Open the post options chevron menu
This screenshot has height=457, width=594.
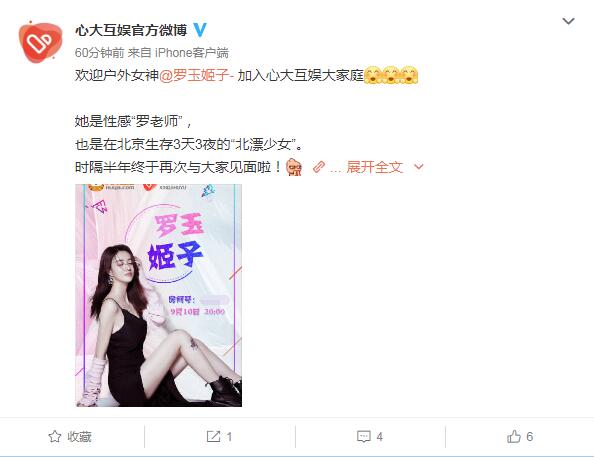[568, 21]
